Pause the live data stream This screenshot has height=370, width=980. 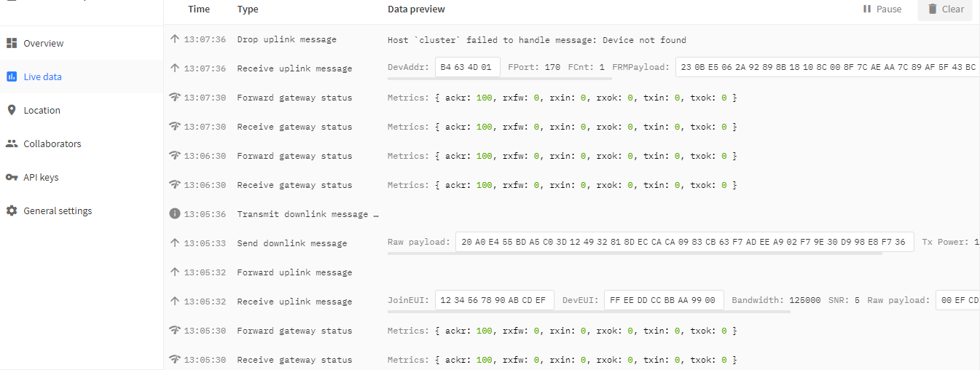point(882,9)
